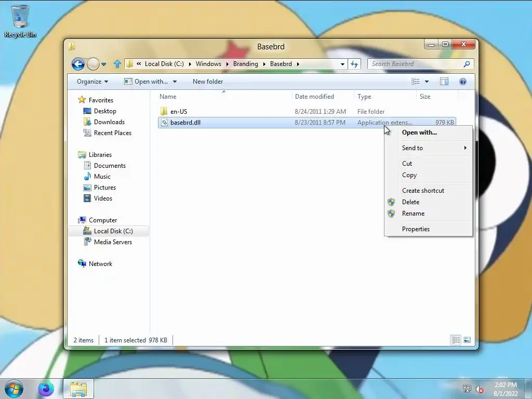Launch Firefox from the taskbar

[x=46, y=389]
